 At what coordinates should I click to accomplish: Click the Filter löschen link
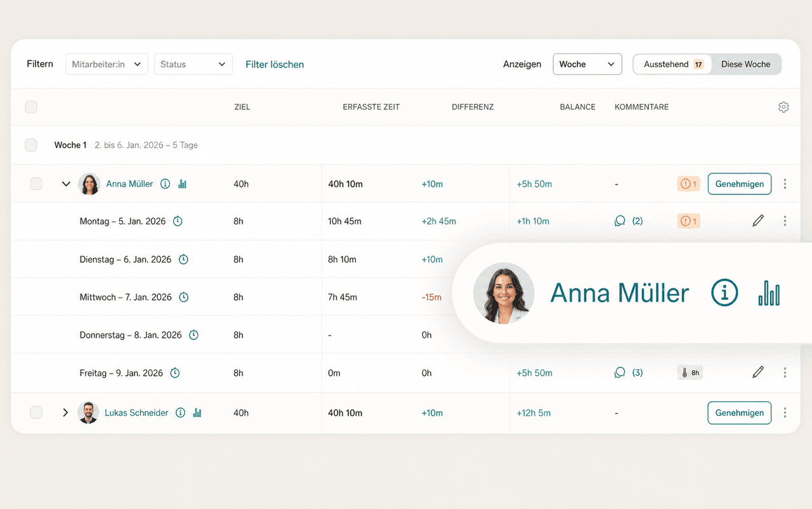point(275,64)
